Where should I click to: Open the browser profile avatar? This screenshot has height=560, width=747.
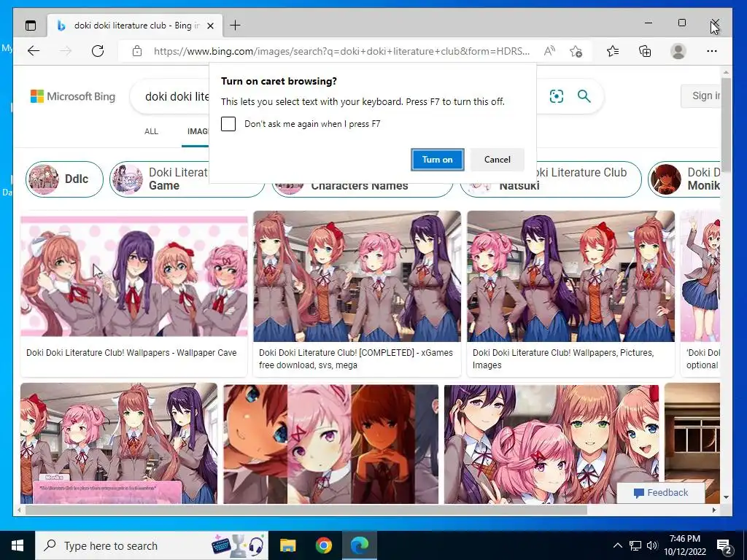[x=678, y=51]
